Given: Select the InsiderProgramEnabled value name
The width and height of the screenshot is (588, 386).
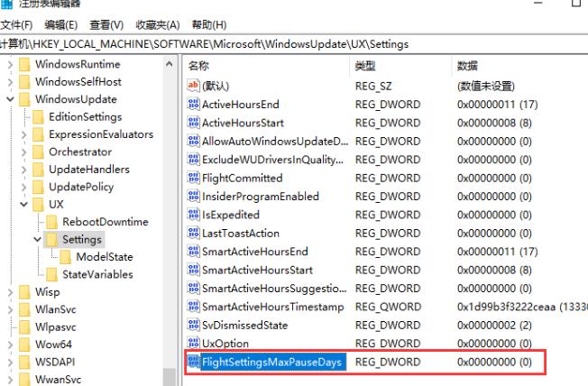Looking at the screenshot, I should [261, 197].
